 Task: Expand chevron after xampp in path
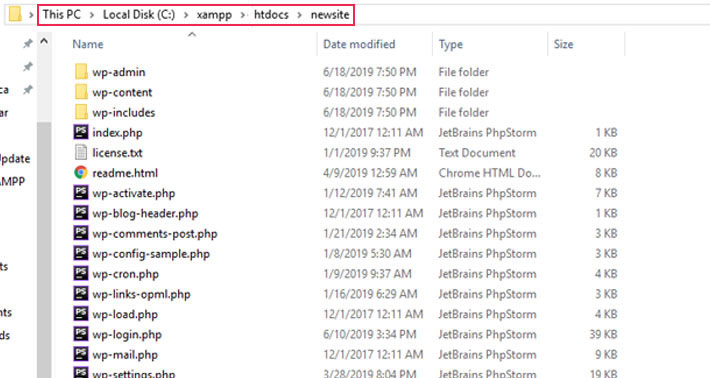click(243, 15)
